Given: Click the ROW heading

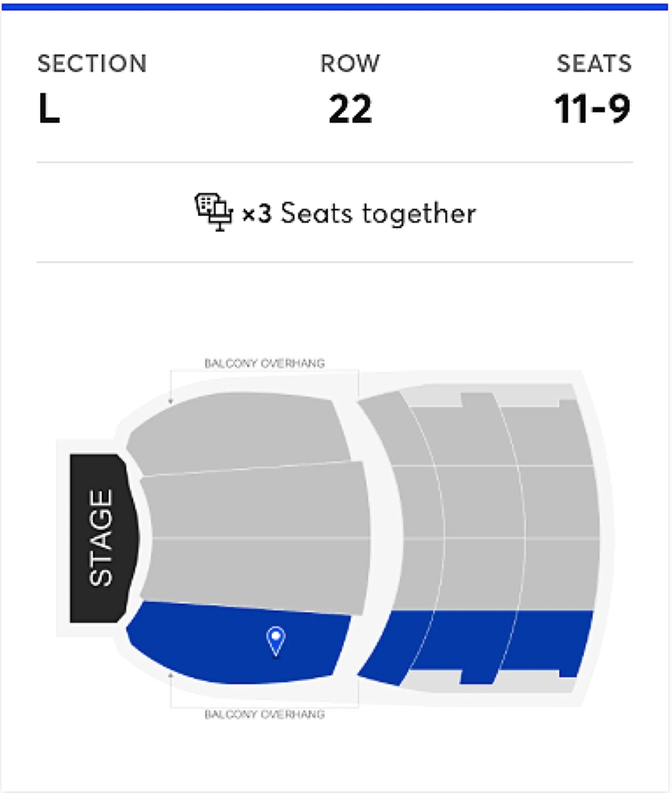Looking at the screenshot, I should click(x=350, y=64).
